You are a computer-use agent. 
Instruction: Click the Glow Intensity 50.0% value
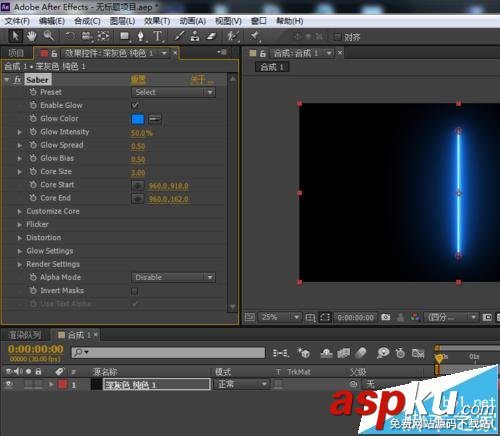(x=141, y=133)
